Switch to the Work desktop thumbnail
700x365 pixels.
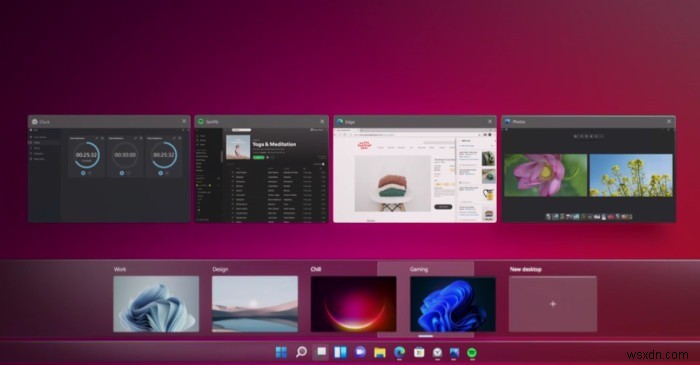point(156,304)
